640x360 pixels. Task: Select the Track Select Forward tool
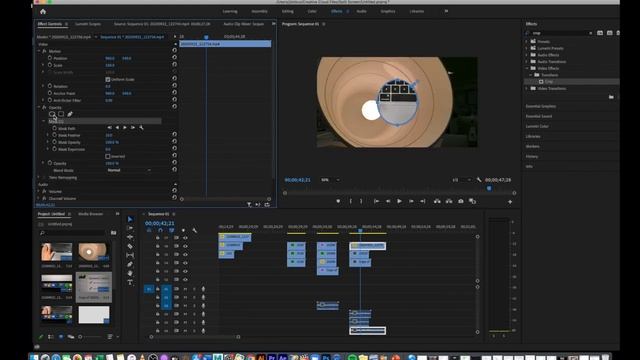pyautogui.click(x=130, y=228)
